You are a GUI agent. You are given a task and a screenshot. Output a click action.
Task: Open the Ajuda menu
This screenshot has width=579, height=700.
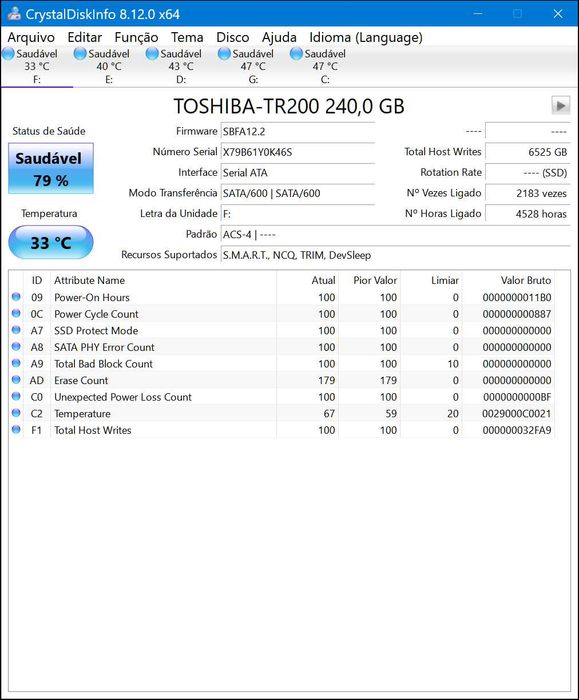279,38
